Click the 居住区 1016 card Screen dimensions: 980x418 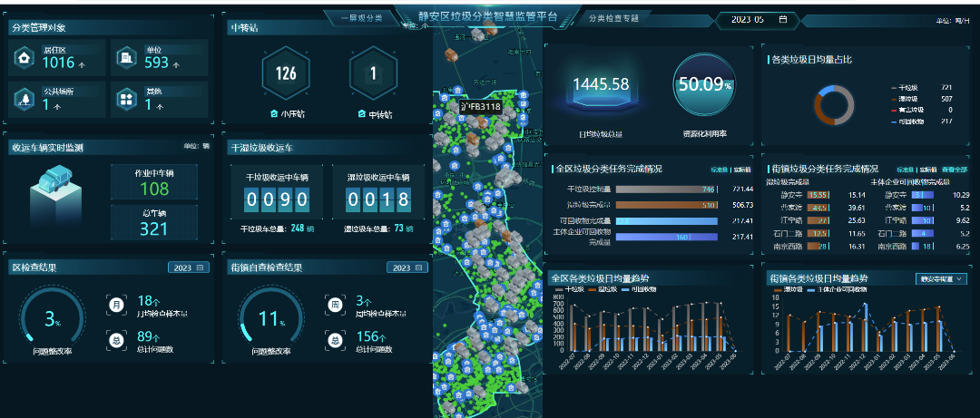pos(55,57)
